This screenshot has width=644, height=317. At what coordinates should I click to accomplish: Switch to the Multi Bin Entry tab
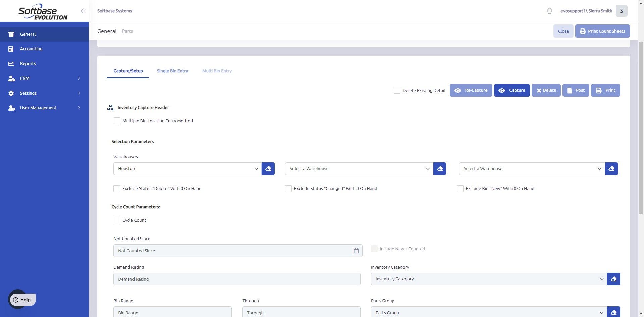[x=217, y=71]
